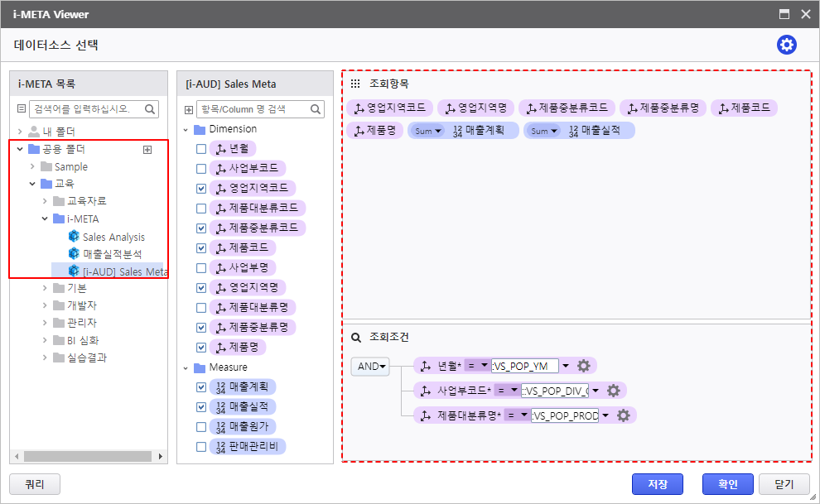The width and height of the screenshot is (820, 504).
Task: Uncheck the 영업지역코드 checkbox
Action: tap(201, 189)
